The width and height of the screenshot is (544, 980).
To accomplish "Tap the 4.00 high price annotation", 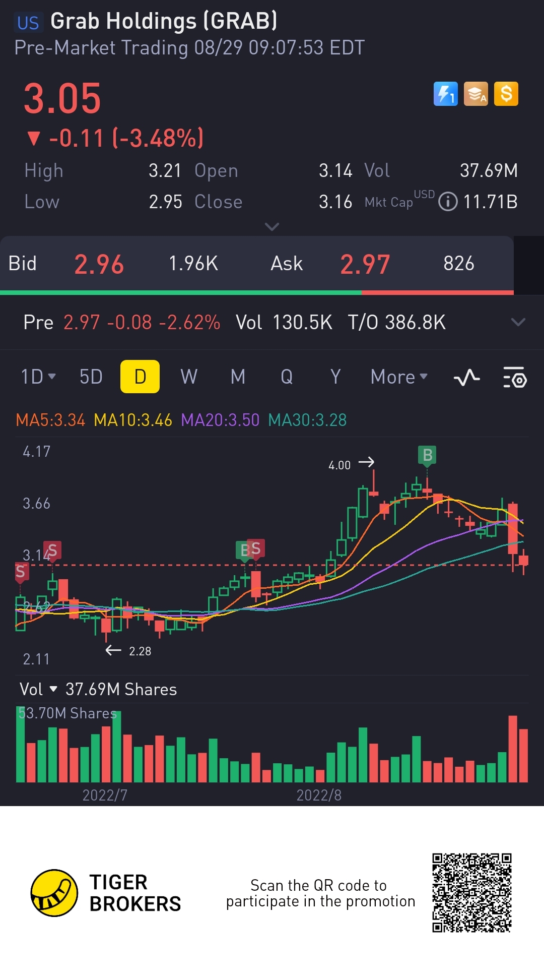I will (x=339, y=465).
